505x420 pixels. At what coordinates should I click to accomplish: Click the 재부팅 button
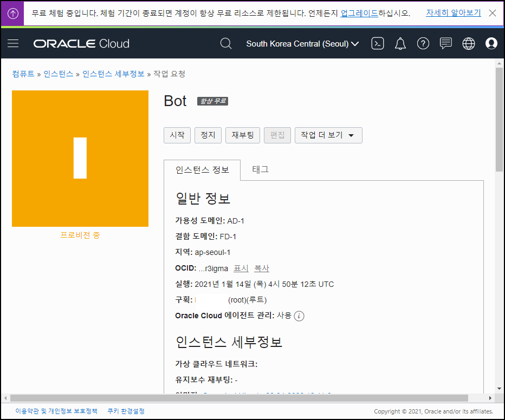click(242, 135)
